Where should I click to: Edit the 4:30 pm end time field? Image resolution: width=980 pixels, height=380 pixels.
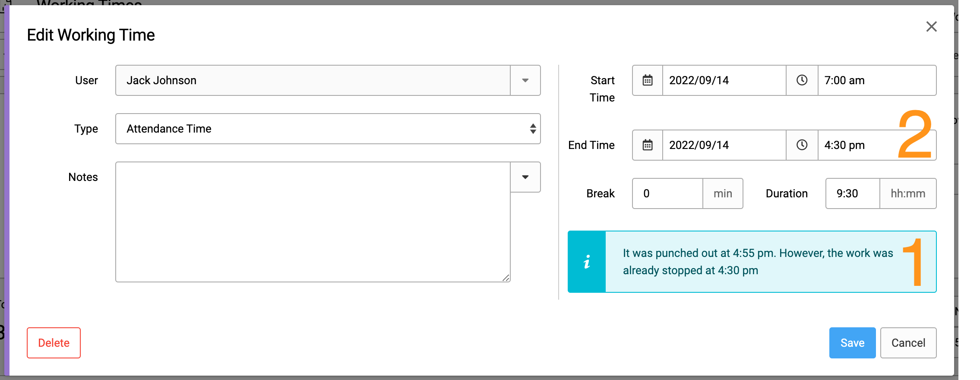[x=877, y=145]
